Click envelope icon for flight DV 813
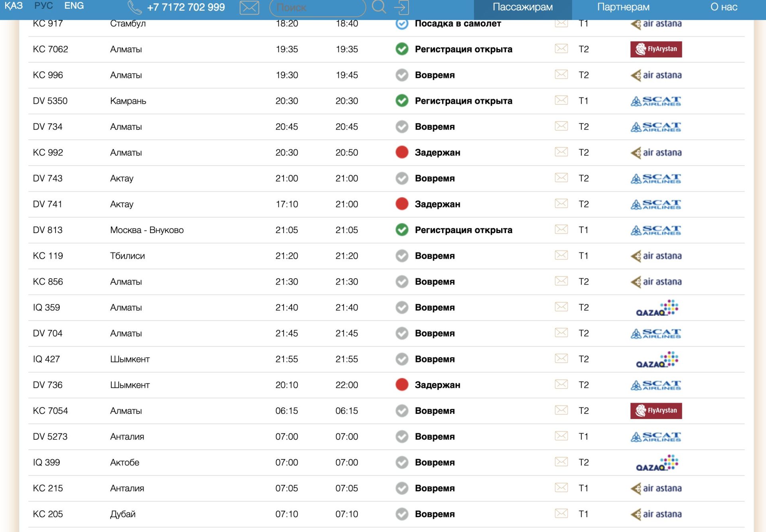The image size is (766, 532). coord(561,229)
